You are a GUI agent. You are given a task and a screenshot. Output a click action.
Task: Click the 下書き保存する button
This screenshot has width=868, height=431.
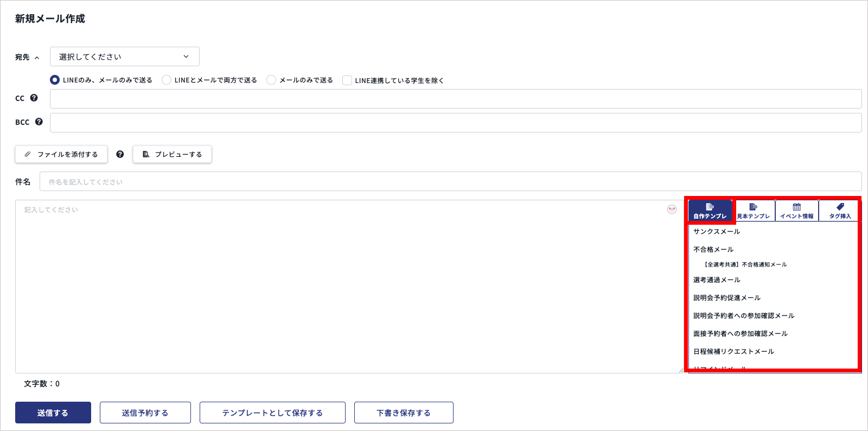click(404, 413)
